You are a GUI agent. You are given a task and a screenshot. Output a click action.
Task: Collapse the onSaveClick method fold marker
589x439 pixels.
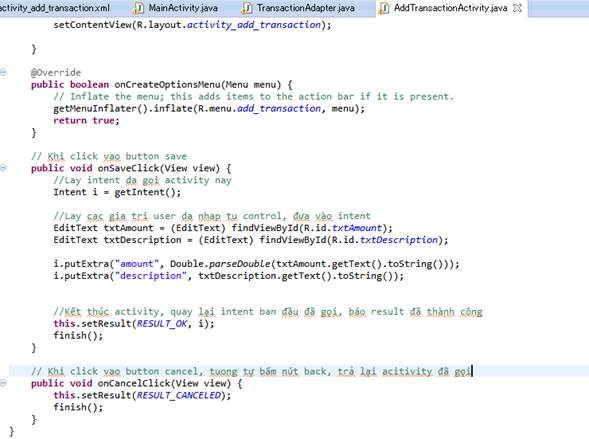click(x=3, y=168)
